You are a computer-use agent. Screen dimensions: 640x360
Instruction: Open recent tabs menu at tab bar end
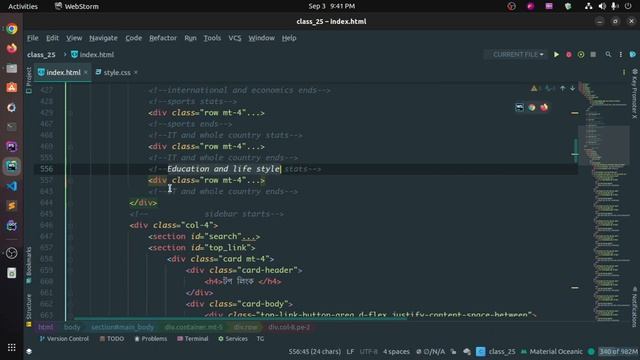(x=623, y=73)
